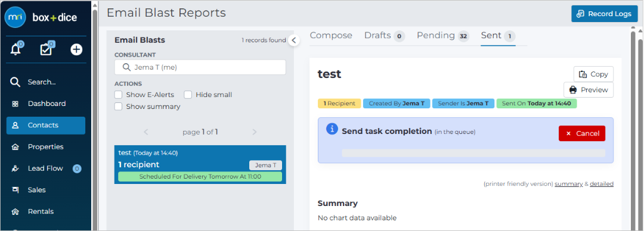The image size is (644, 231).
Task: Click the 1 records found text
Action: pos(264,40)
